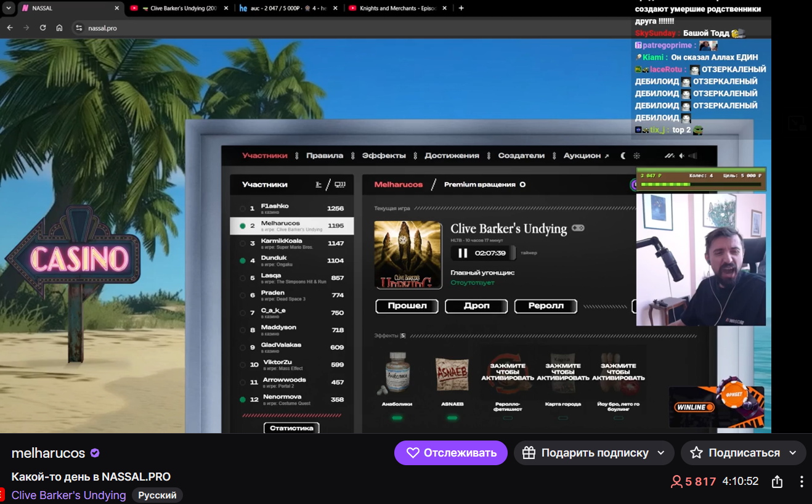Switch to Clive Barker's Undying YouTube tab

click(x=179, y=8)
